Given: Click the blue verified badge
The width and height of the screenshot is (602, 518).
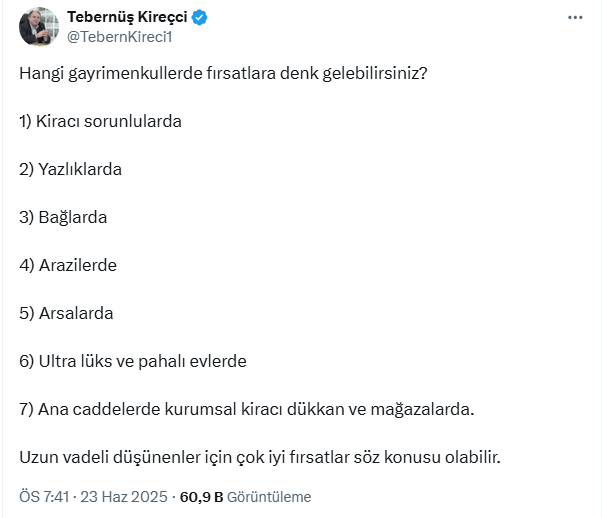Looking at the screenshot, I should (200, 17).
